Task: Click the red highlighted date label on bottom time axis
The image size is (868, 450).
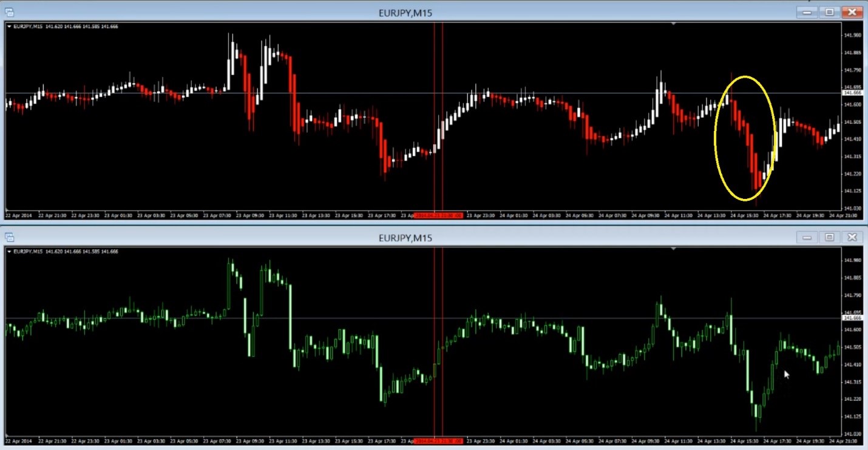Action: pos(438,441)
